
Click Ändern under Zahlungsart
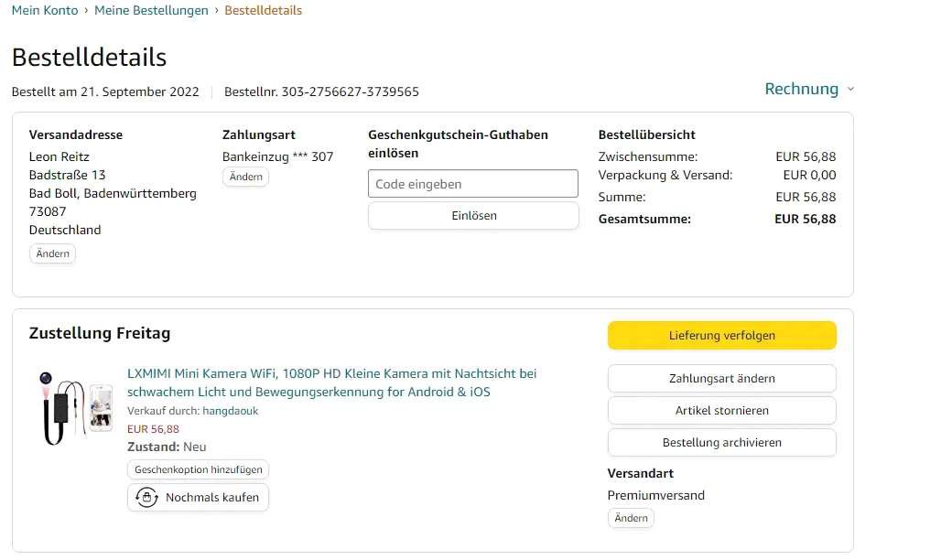click(245, 177)
